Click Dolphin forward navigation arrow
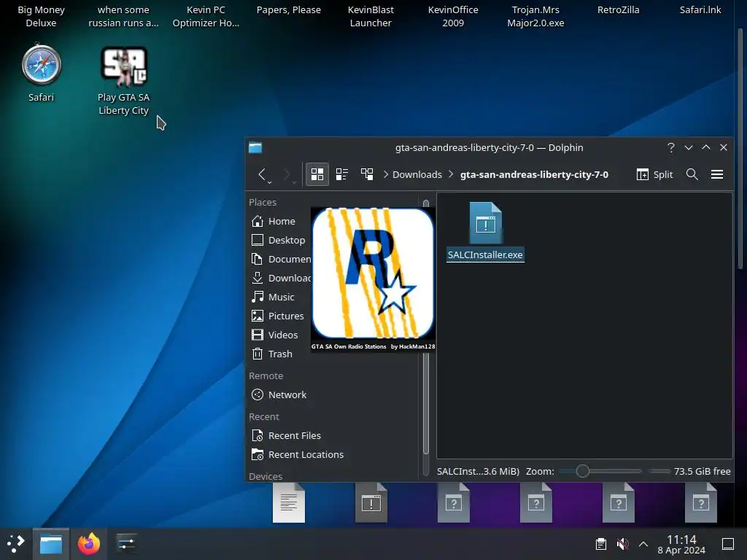The height and width of the screenshot is (560, 747). pyautogui.click(x=287, y=174)
